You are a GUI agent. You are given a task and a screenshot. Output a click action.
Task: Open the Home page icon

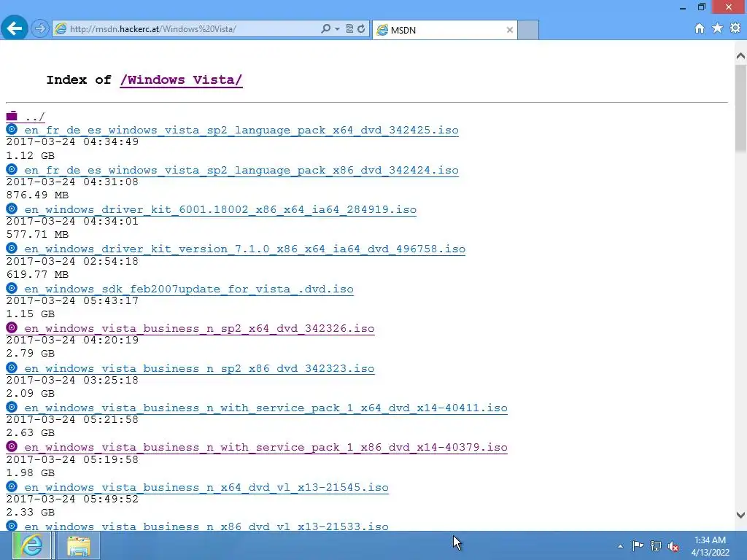[x=700, y=28]
